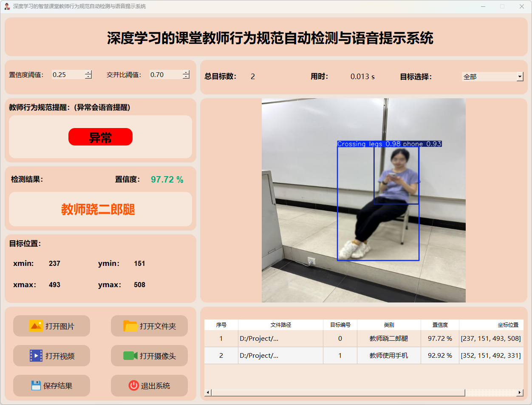Decrease the 置信度阈值 value with down arrow

click(88, 77)
